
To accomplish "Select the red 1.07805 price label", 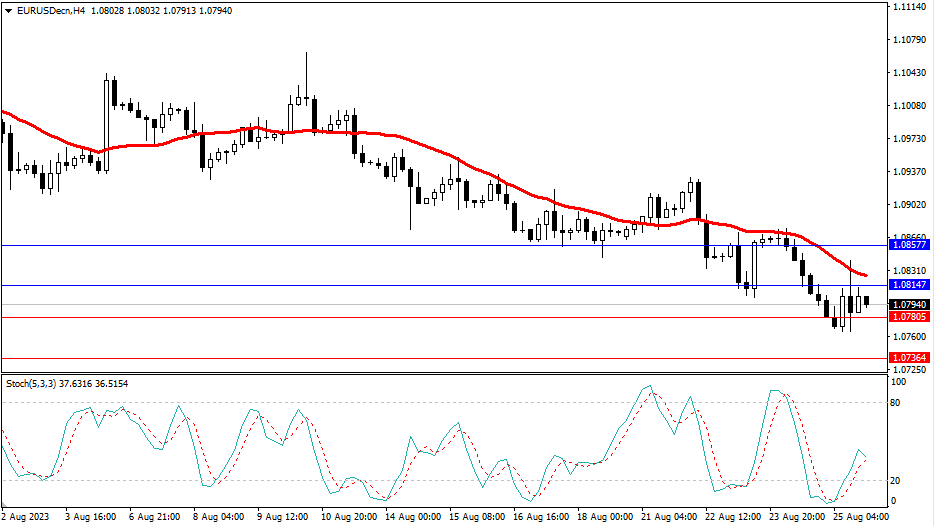I will pos(908,317).
